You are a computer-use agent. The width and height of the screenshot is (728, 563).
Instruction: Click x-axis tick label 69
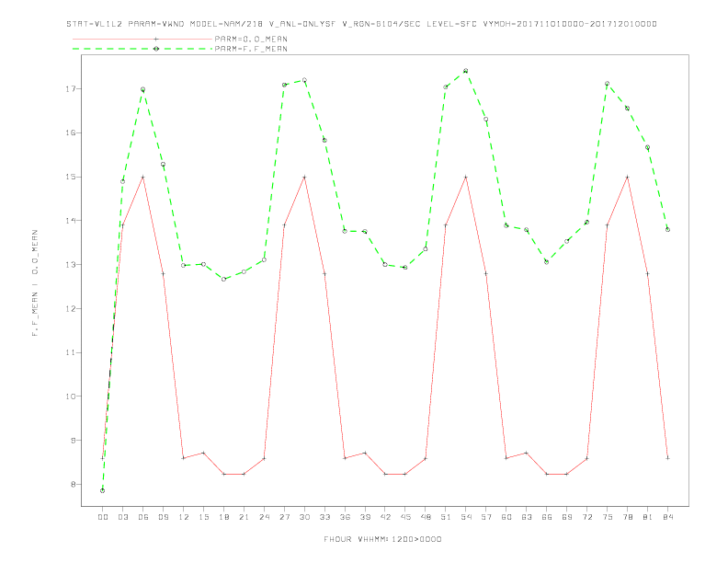click(x=567, y=517)
